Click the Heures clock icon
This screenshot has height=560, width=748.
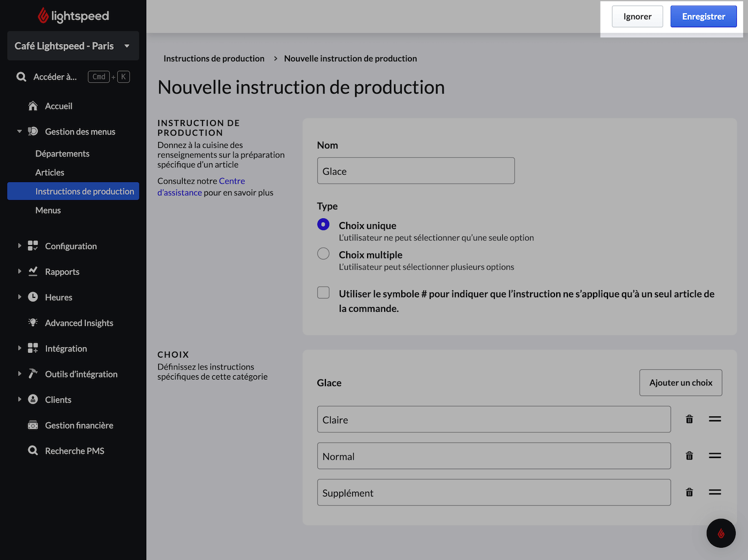[33, 297]
